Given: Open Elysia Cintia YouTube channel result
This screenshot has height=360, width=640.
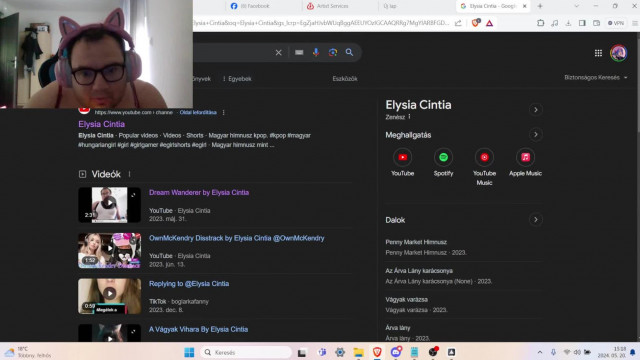Looking at the screenshot, I should (102, 124).
